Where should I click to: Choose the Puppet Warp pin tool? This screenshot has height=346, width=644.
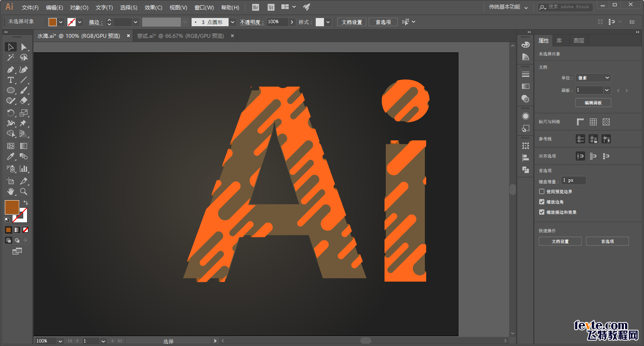coord(24,123)
